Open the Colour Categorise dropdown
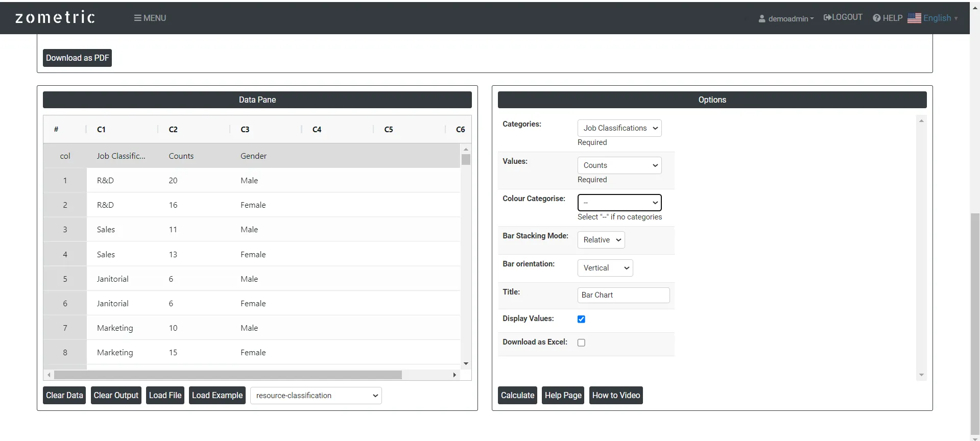The height and width of the screenshot is (441, 980). [x=619, y=203]
